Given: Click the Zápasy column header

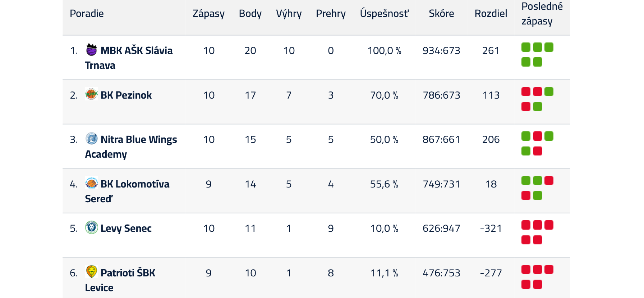Looking at the screenshot, I should click(208, 14).
